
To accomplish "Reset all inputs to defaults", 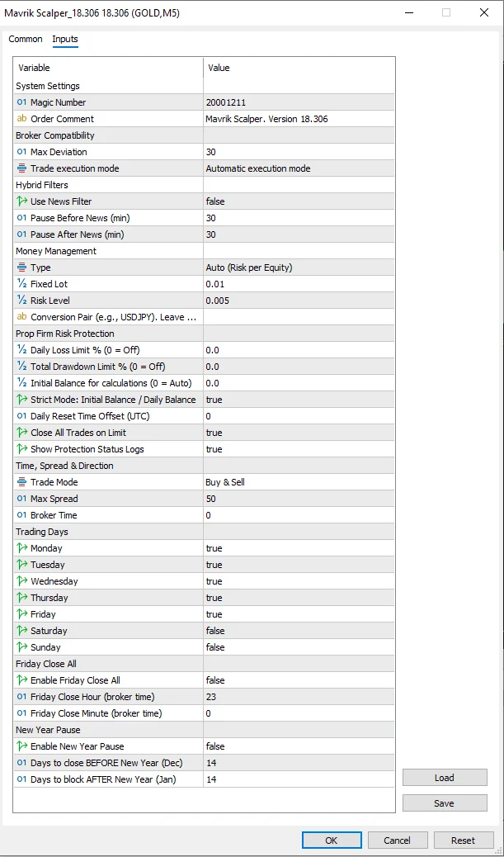I will tap(463, 840).
